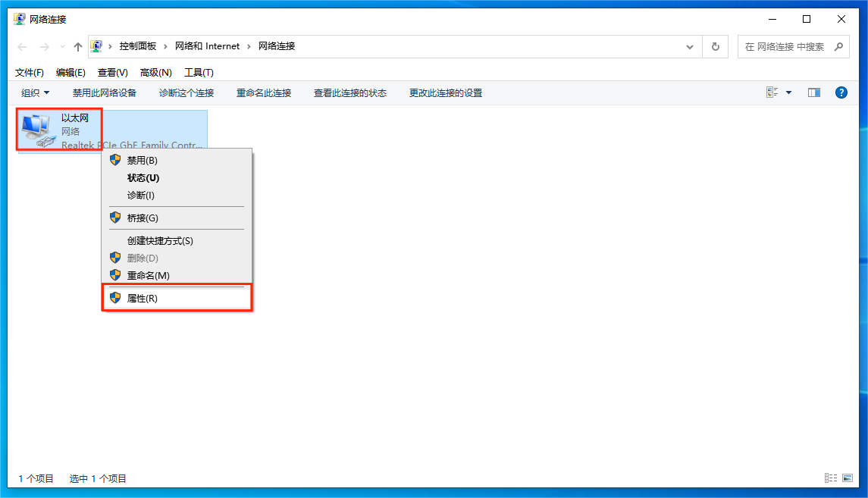The width and height of the screenshot is (868, 498).
Task: Click the Refresh icon in address bar
Action: [715, 46]
